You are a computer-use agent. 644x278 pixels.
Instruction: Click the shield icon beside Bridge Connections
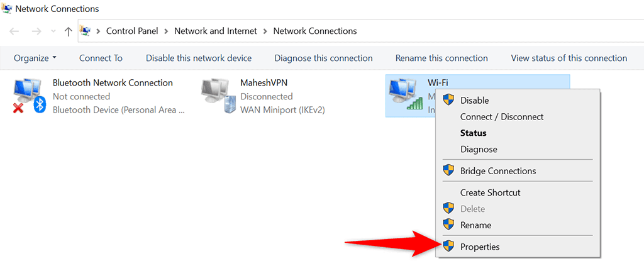[x=448, y=170]
